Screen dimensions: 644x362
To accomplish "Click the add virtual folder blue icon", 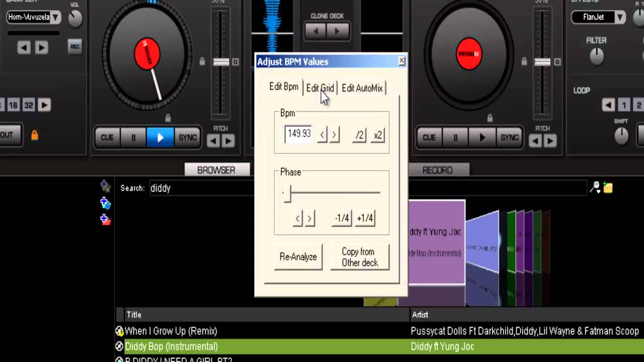I will [x=105, y=203].
